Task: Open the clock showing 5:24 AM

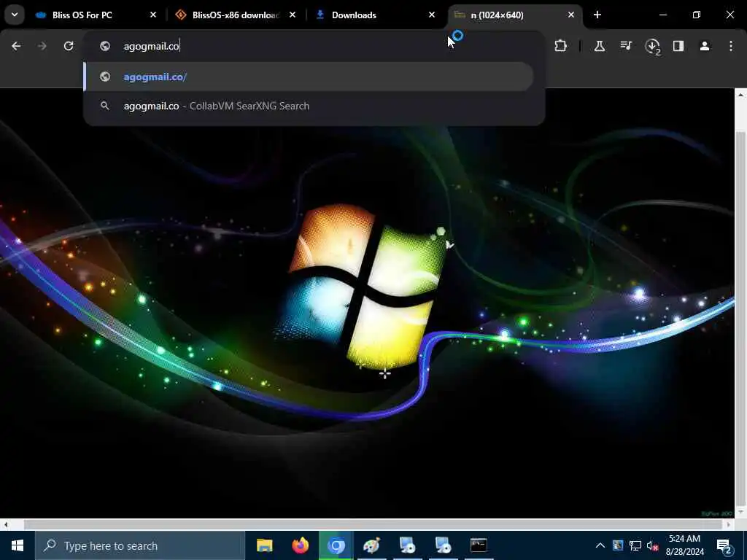Action: [x=684, y=545]
